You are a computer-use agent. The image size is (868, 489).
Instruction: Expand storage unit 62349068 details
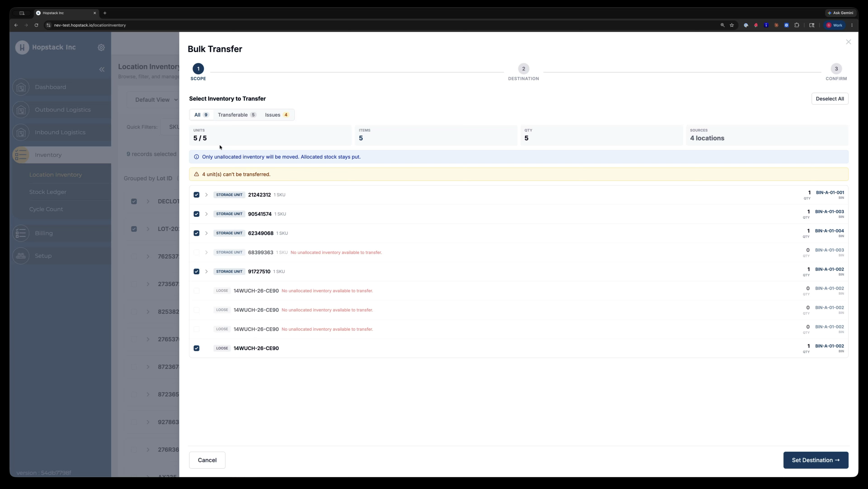pos(206,234)
